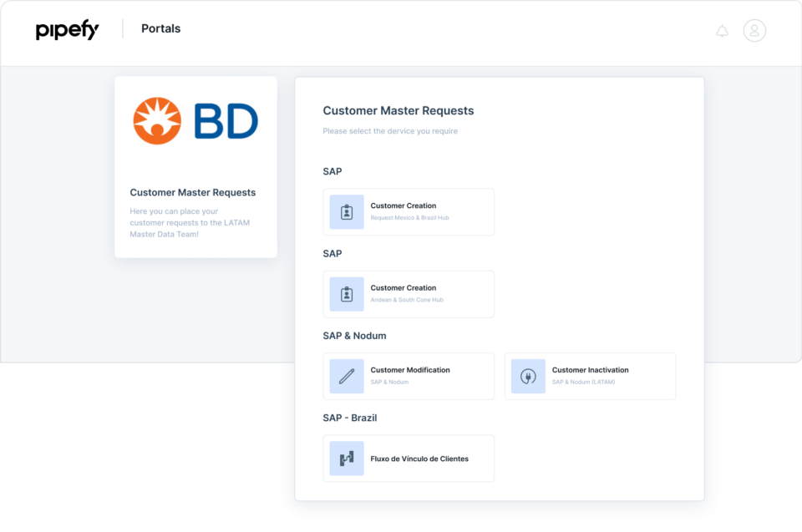Screen dimensions: 802x532
Task: Click the pencil icon on Customer Modification
Action: click(346, 376)
